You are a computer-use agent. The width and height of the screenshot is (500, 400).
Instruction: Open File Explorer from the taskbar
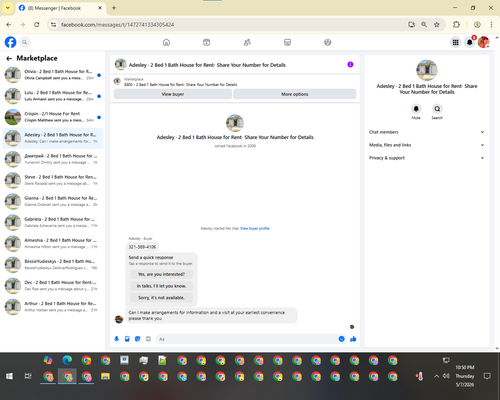point(105,376)
